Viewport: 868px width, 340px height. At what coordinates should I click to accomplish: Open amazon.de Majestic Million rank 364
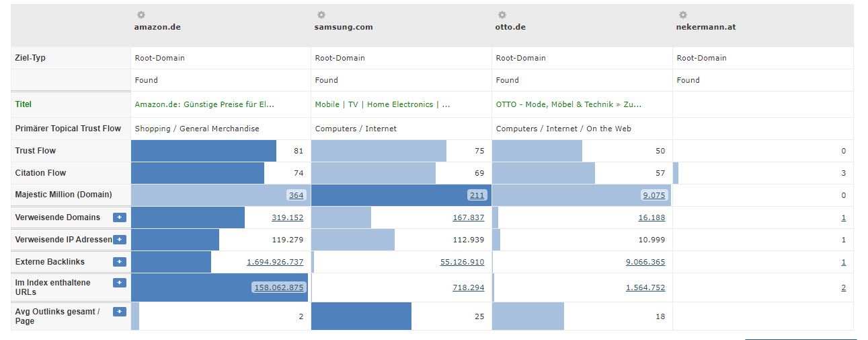pyautogui.click(x=296, y=195)
